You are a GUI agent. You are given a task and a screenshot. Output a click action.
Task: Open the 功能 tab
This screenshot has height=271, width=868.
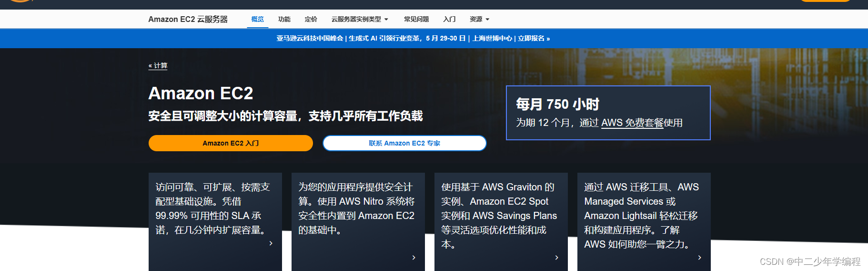[x=284, y=19]
